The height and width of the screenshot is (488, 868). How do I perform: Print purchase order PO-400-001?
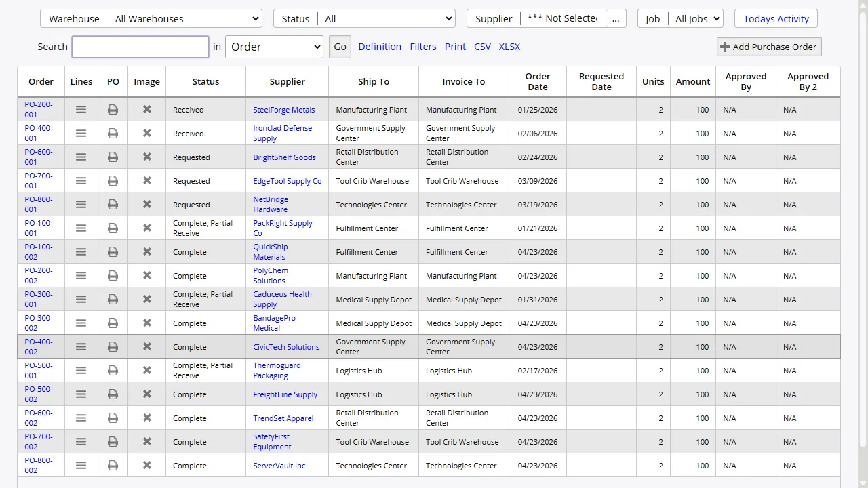(113, 133)
